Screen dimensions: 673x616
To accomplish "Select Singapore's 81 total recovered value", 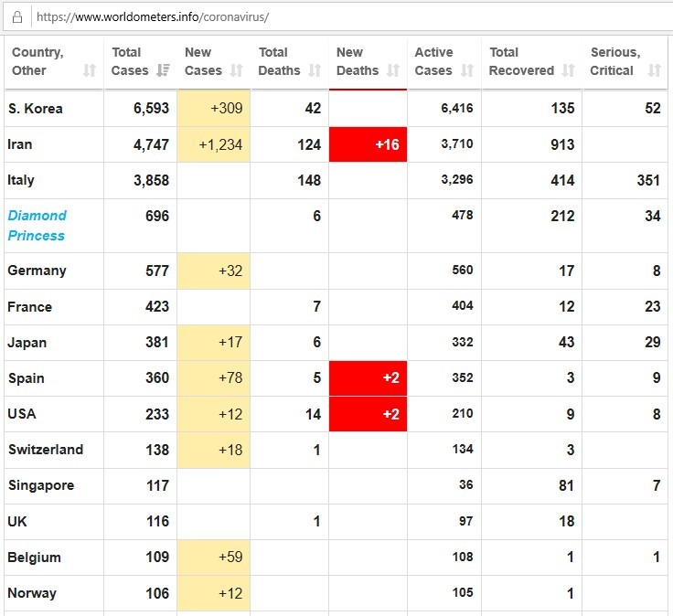I will tap(565, 486).
